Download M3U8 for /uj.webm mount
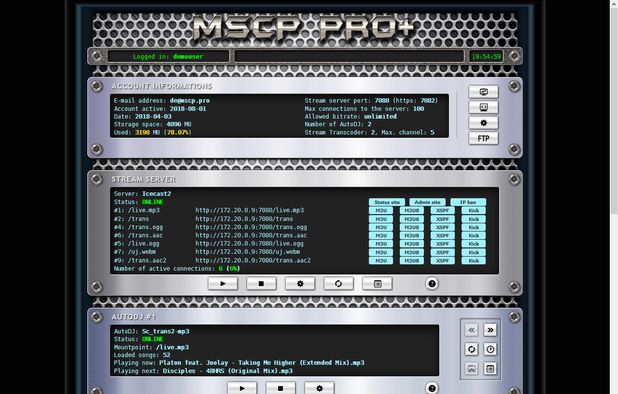The height and width of the screenshot is (394, 618). point(411,252)
